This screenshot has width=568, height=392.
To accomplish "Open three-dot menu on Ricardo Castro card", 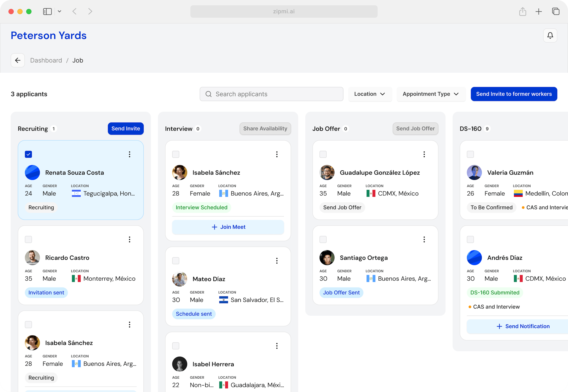I will 130,239.
